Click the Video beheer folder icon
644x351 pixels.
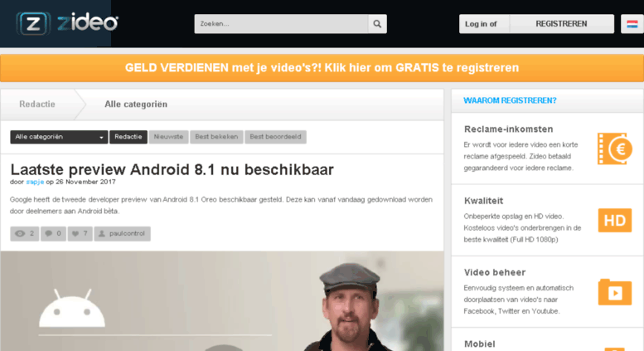point(614,292)
